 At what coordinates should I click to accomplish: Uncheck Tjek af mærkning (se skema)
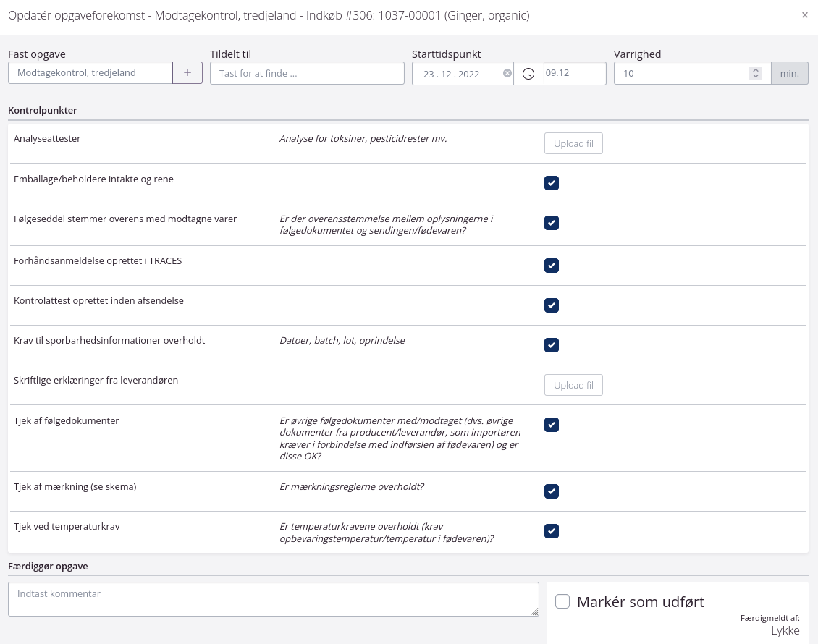click(x=552, y=492)
